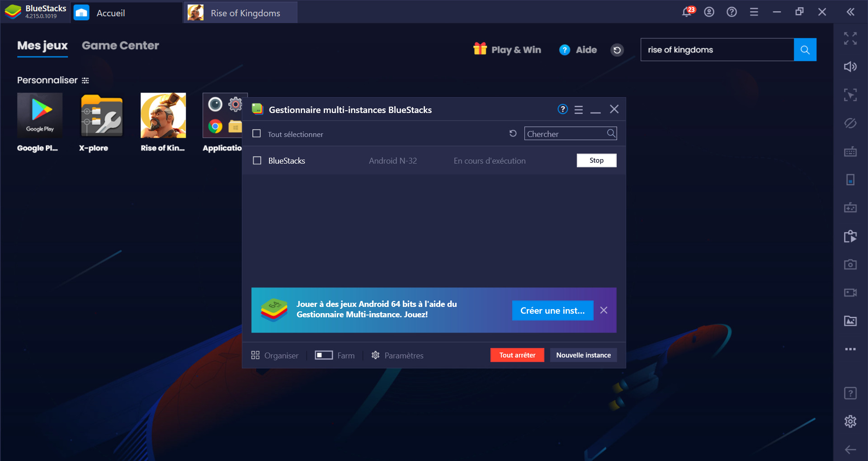Viewport: 868px width, 461px height.
Task: Click the red Tout arrêter button
Action: pos(517,355)
